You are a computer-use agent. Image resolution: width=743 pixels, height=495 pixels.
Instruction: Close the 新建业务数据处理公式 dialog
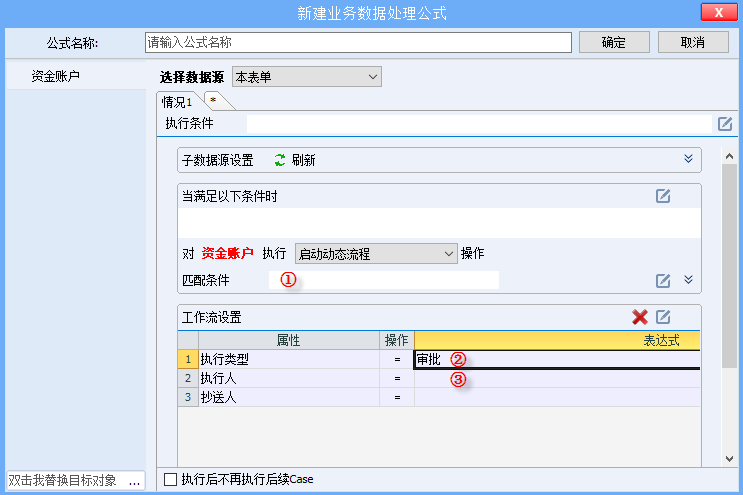[719, 12]
